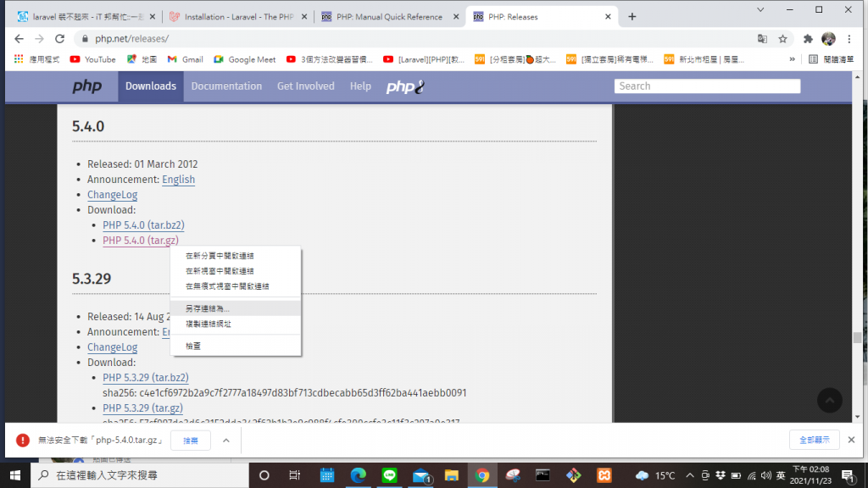Show more bookmarks with double chevron

pyautogui.click(x=793, y=59)
